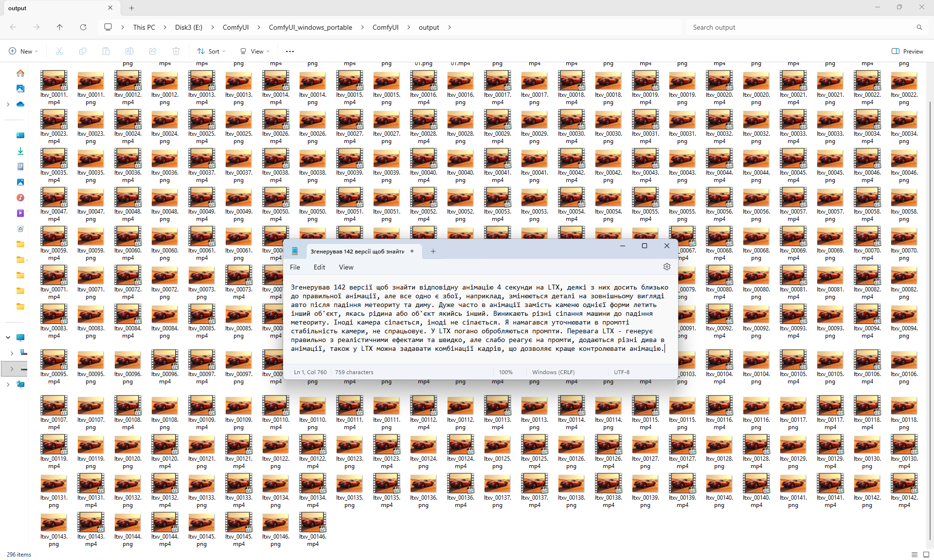Open Notepad settings gear
The width and height of the screenshot is (934, 560).
point(666,267)
